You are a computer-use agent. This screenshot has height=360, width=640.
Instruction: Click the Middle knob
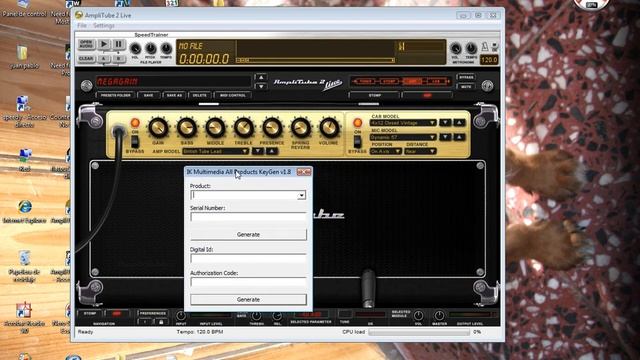[215, 128]
